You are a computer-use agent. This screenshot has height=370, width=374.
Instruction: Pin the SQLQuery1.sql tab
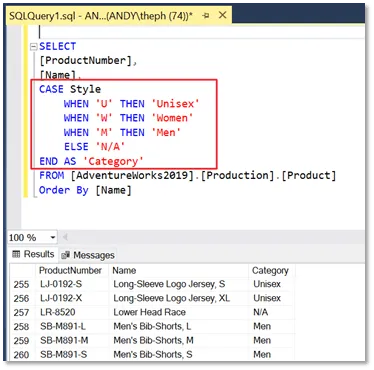206,16
